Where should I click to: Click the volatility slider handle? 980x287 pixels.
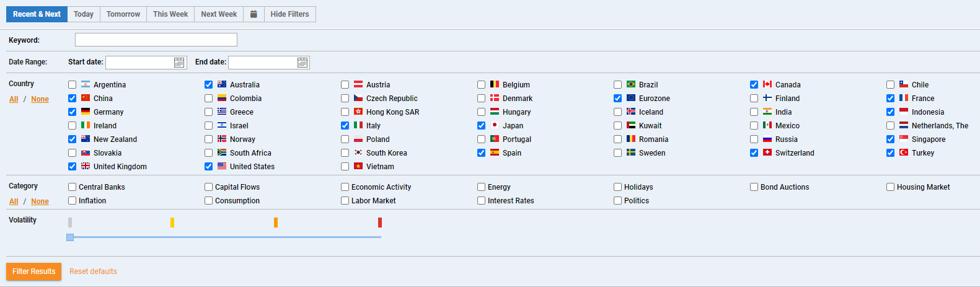click(x=70, y=237)
